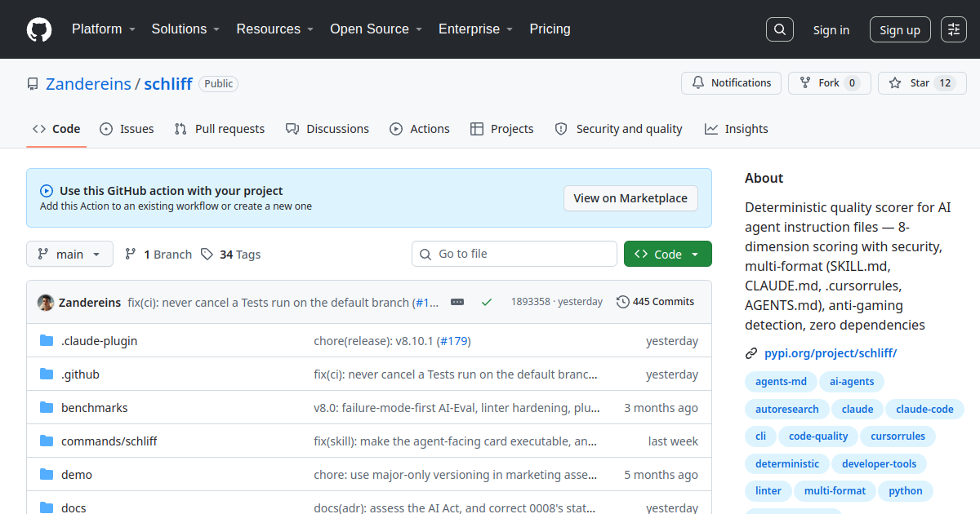
Task: Open the 445 Commits history
Action: pyautogui.click(x=656, y=302)
